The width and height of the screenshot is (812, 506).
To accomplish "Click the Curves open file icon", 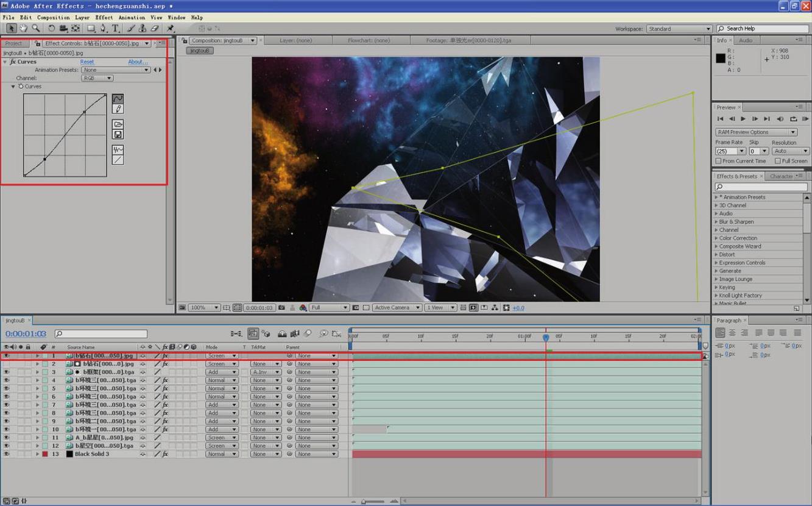I will click(x=118, y=124).
